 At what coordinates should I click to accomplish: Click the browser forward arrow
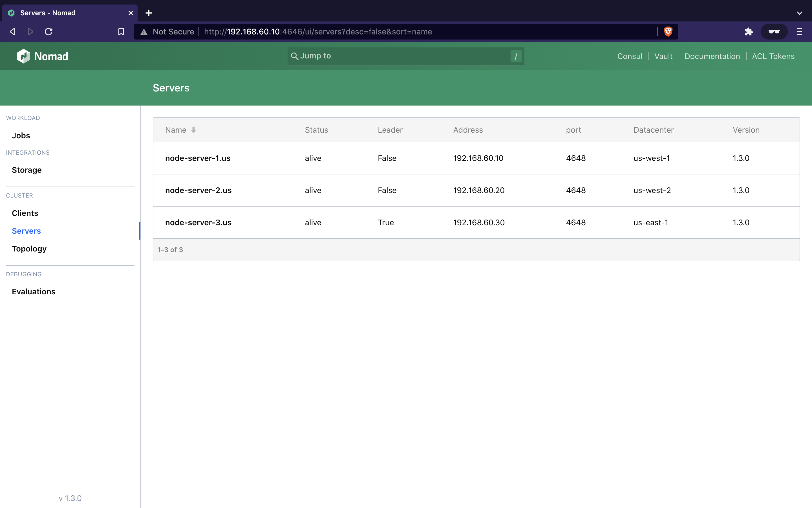coord(30,32)
